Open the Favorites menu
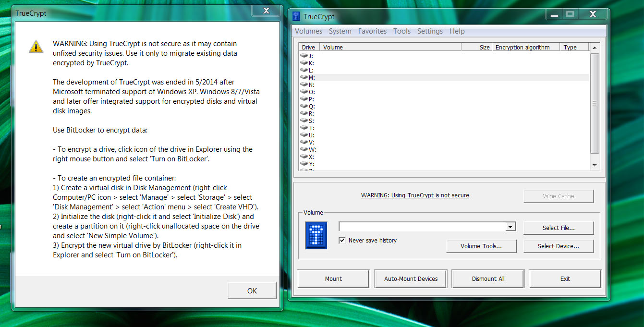The image size is (644, 327). pos(372,31)
